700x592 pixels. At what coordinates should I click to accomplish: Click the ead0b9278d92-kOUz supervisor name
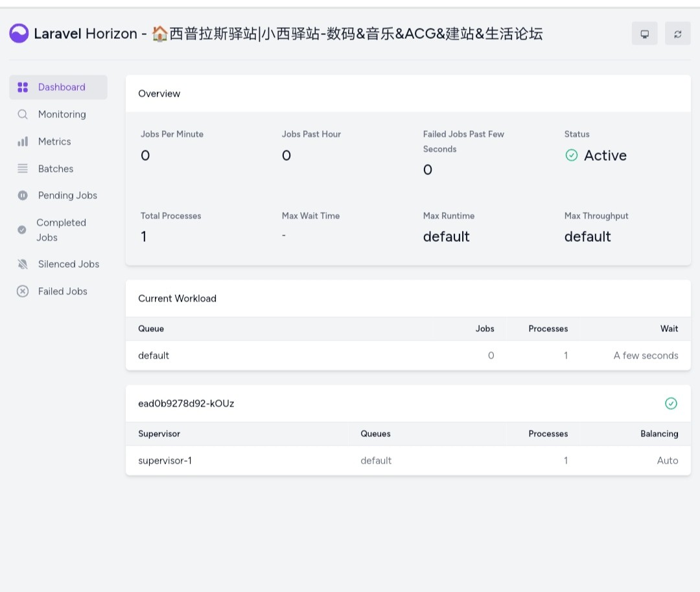[x=186, y=403]
